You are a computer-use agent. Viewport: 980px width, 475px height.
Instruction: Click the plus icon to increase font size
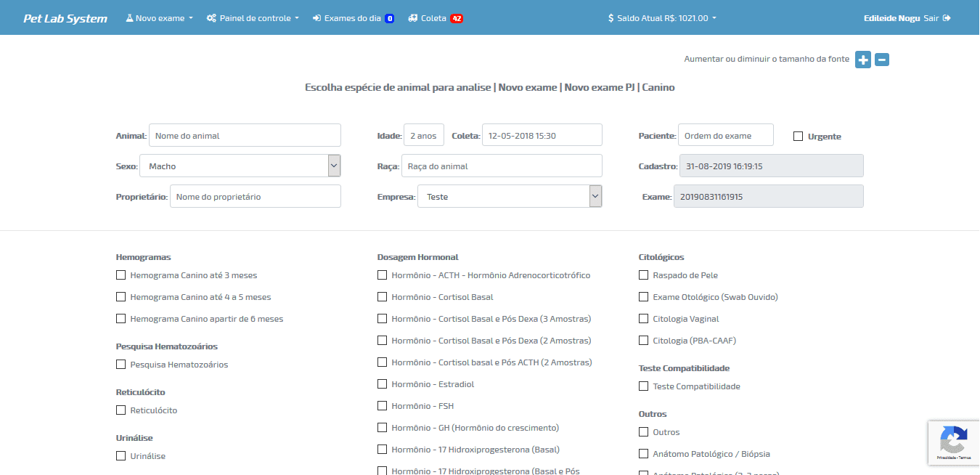[x=862, y=60]
